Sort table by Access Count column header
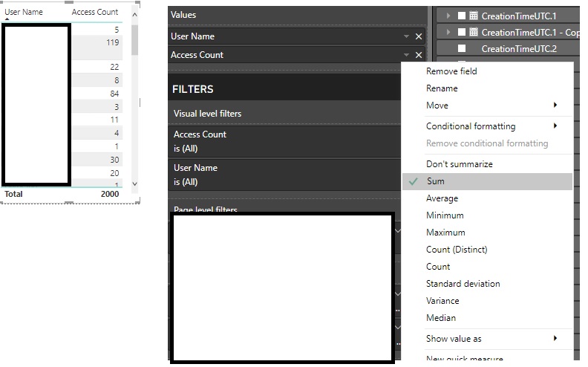This screenshot has height=367, width=588. tap(95, 12)
